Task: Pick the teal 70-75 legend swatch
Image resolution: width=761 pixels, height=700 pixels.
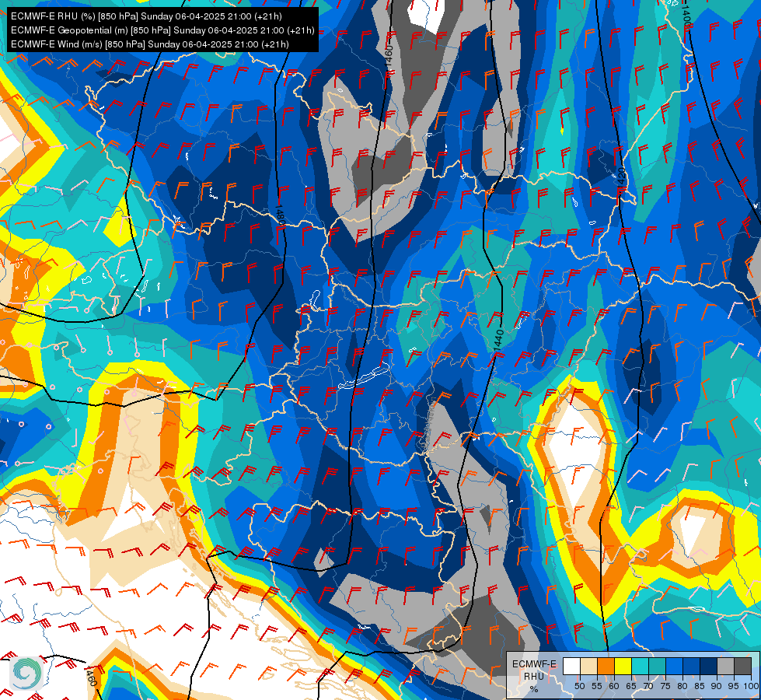Action: click(x=657, y=666)
